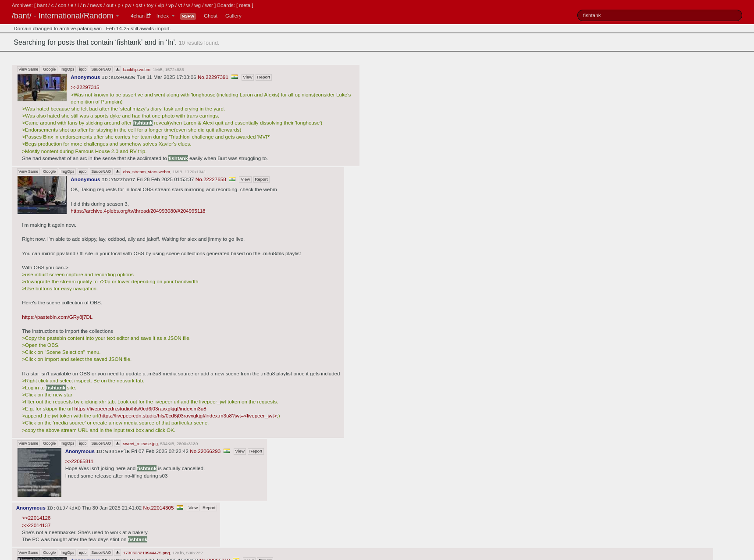Open the meta board link

point(245,5)
